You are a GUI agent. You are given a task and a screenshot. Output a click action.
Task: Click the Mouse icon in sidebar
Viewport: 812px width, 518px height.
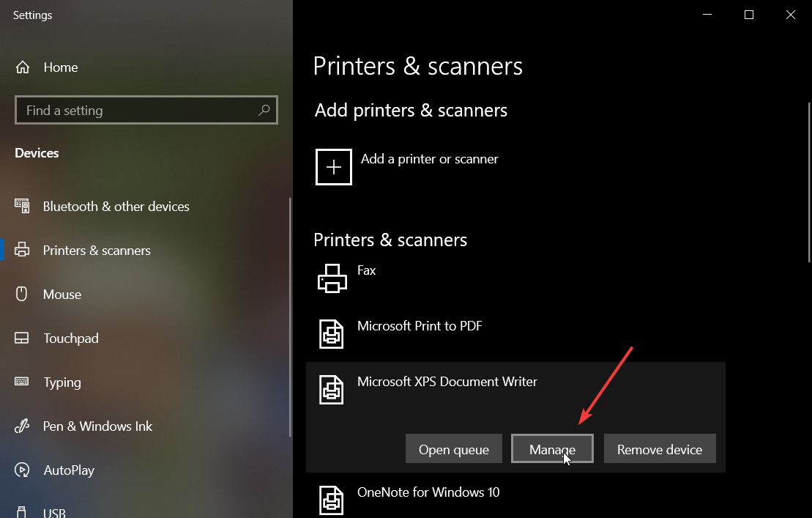[21, 294]
